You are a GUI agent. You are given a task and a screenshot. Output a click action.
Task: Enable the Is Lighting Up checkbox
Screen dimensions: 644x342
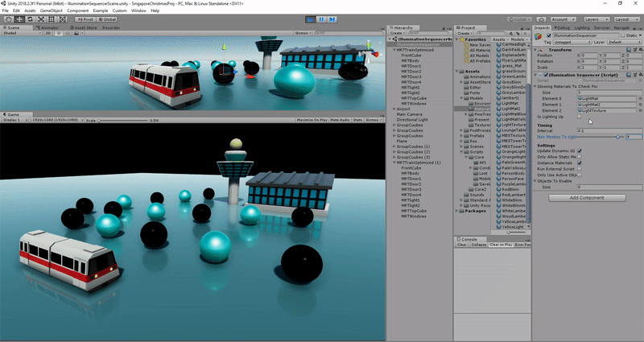pyautogui.click(x=580, y=117)
